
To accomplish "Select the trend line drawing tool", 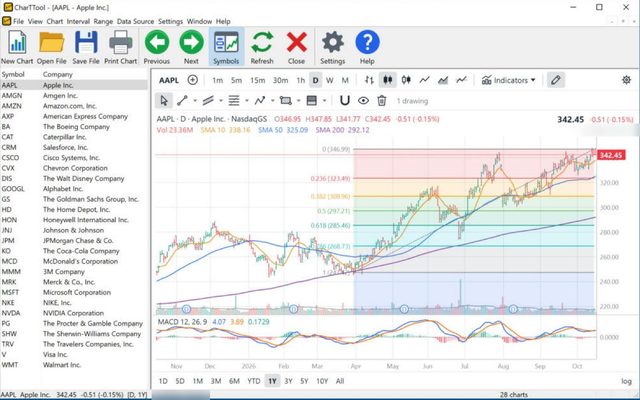I will click(x=182, y=100).
